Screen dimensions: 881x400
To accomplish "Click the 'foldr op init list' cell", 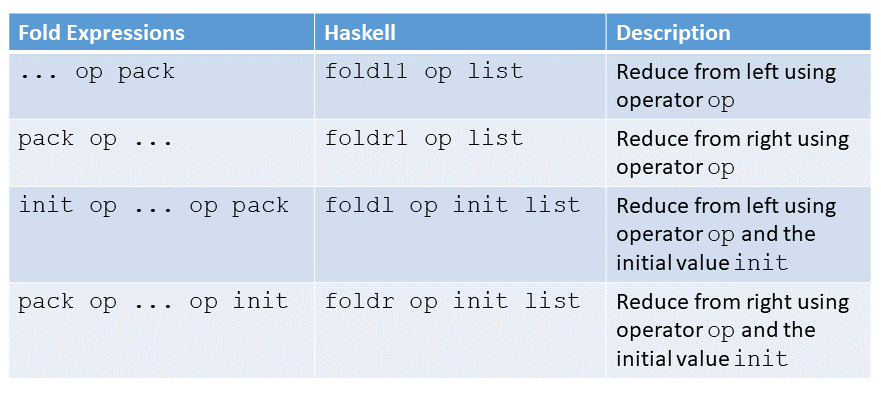I will (460, 330).
